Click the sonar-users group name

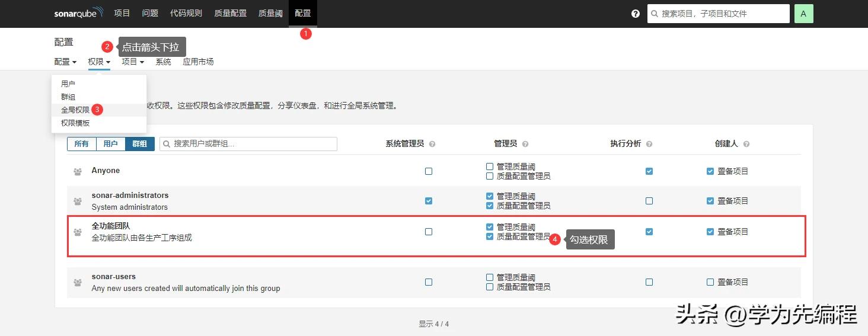[113, 276]
